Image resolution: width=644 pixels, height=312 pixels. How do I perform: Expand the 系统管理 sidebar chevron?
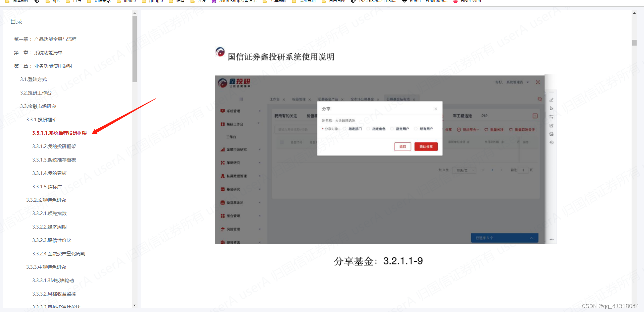click(260, 111)
